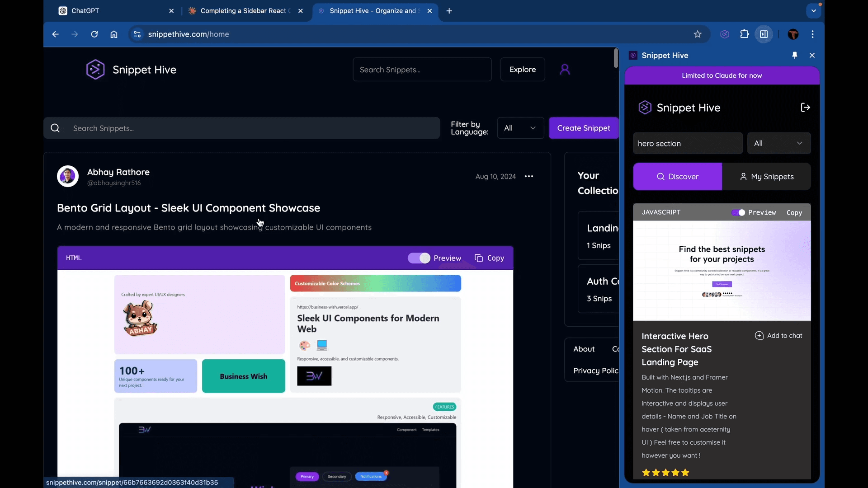Image resolution: width=868 pixels, height=488 pixels.
Task: Click Add to chat for Interactive Hero snippet
Action: (x=778, y=335)
